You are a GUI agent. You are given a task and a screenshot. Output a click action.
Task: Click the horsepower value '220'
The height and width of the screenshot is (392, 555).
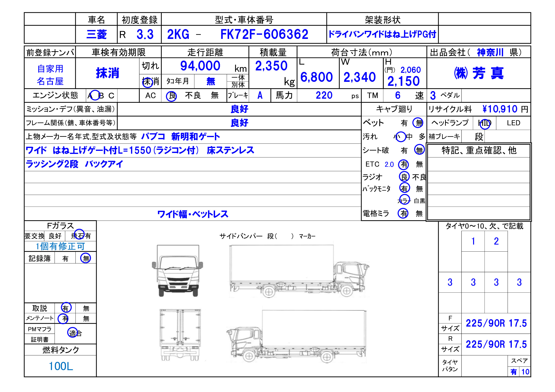tap(324, 95)
